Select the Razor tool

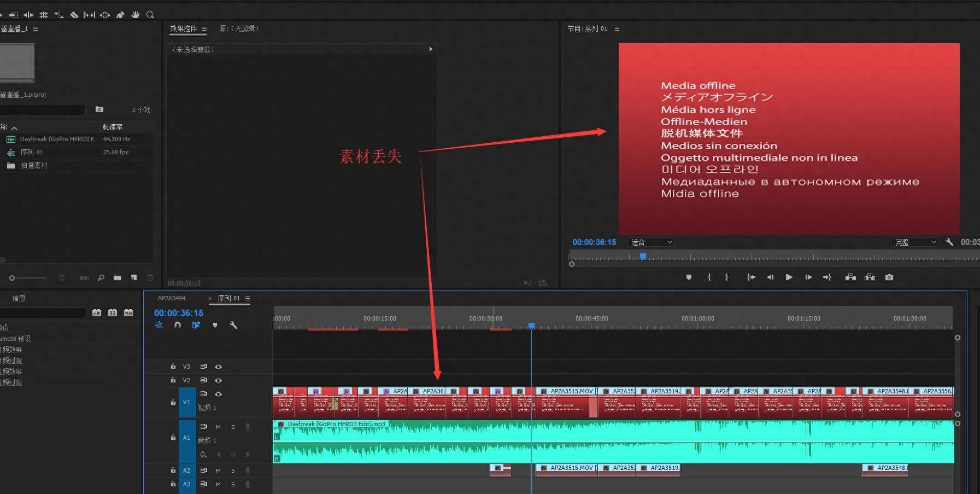74,15
